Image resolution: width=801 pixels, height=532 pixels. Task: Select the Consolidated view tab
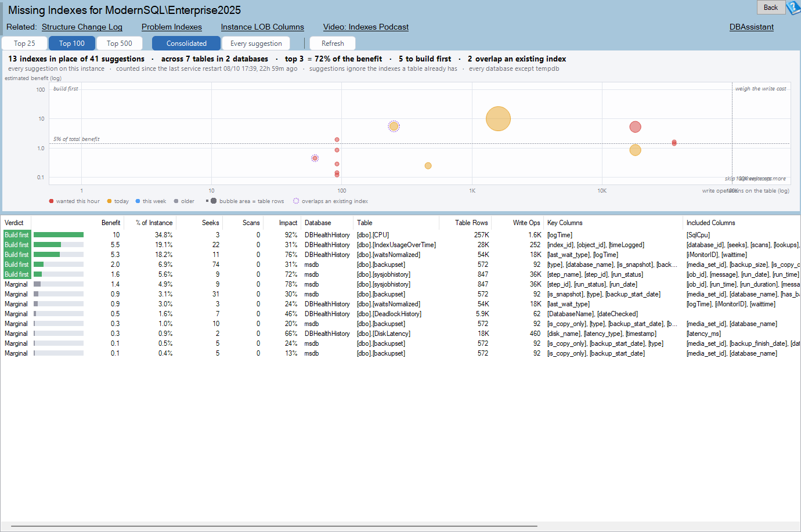(x=186, y=44)
